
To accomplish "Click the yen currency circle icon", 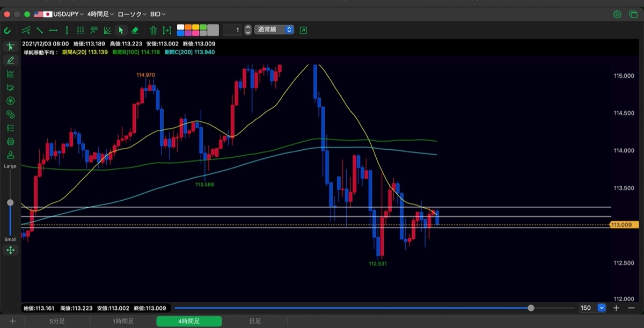I will (10, 101).
